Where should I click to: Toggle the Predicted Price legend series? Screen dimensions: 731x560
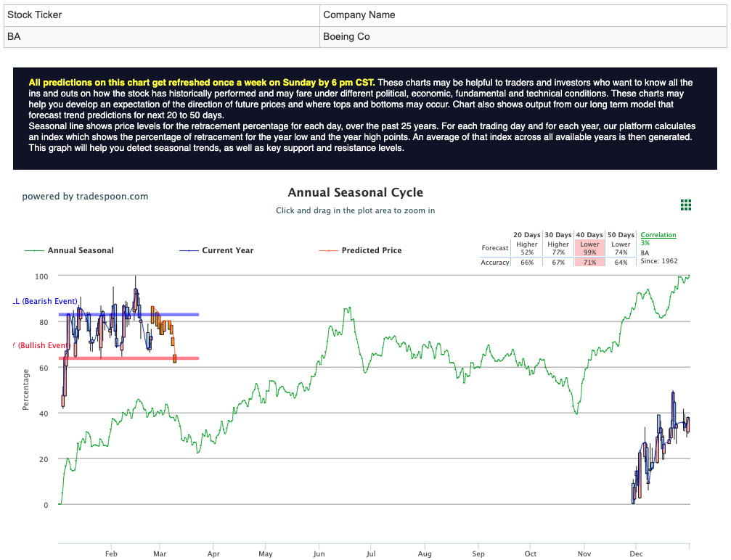tap(360, 250)
